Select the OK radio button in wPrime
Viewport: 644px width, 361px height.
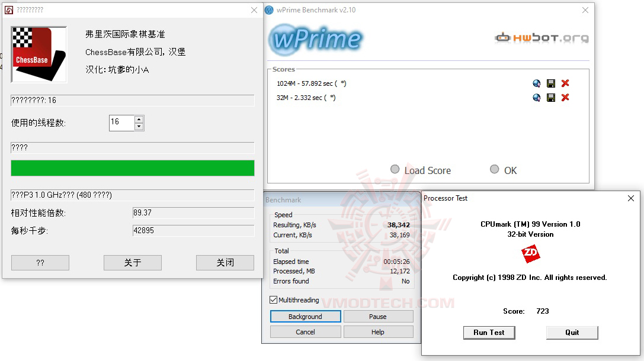(495, 169)
